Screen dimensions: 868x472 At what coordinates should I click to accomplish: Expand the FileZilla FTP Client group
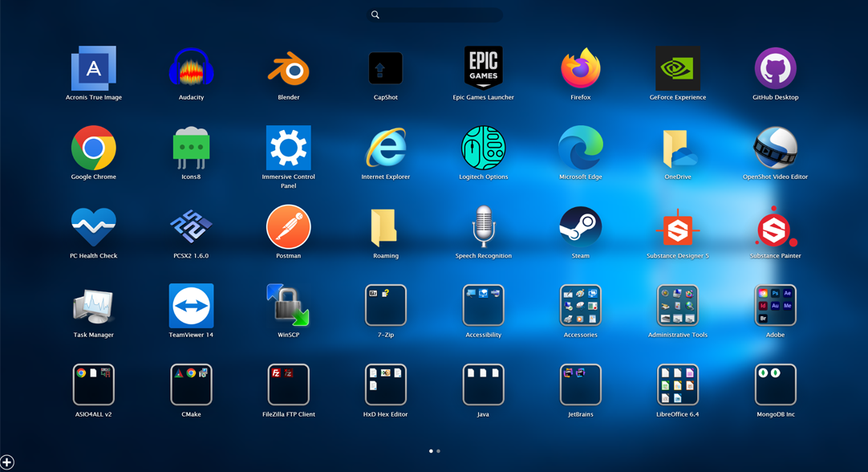pyautogui.click(x=289, y=385)
